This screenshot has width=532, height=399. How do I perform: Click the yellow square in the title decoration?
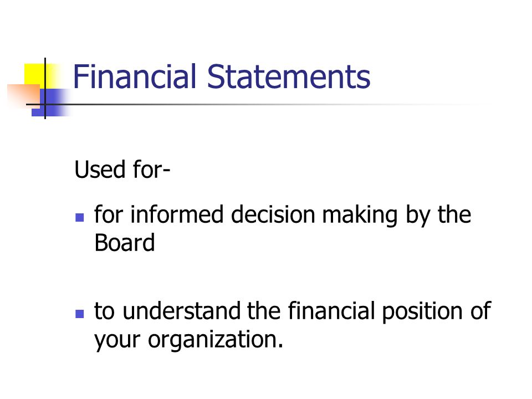coord(39,76)
